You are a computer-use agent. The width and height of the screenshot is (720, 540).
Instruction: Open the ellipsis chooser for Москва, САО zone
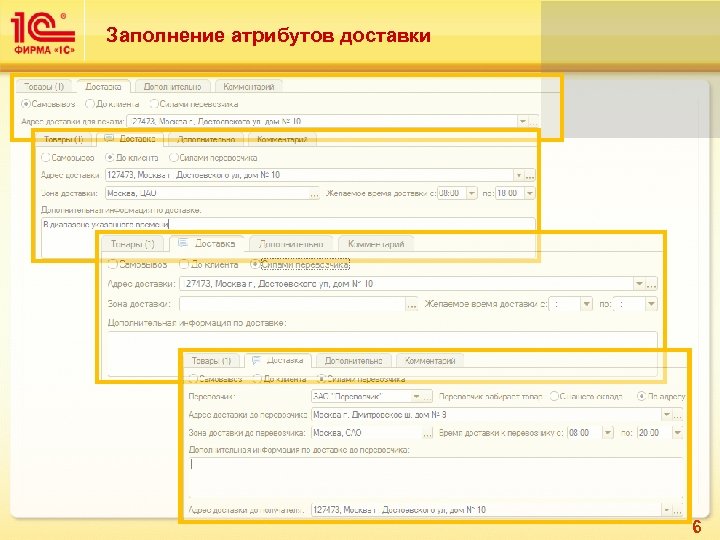(x=428, y=433)
